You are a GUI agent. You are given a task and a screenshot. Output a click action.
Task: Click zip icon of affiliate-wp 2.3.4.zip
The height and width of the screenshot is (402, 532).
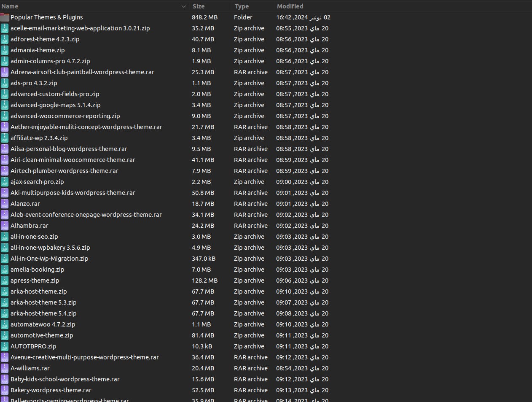(x=5, y=138)
